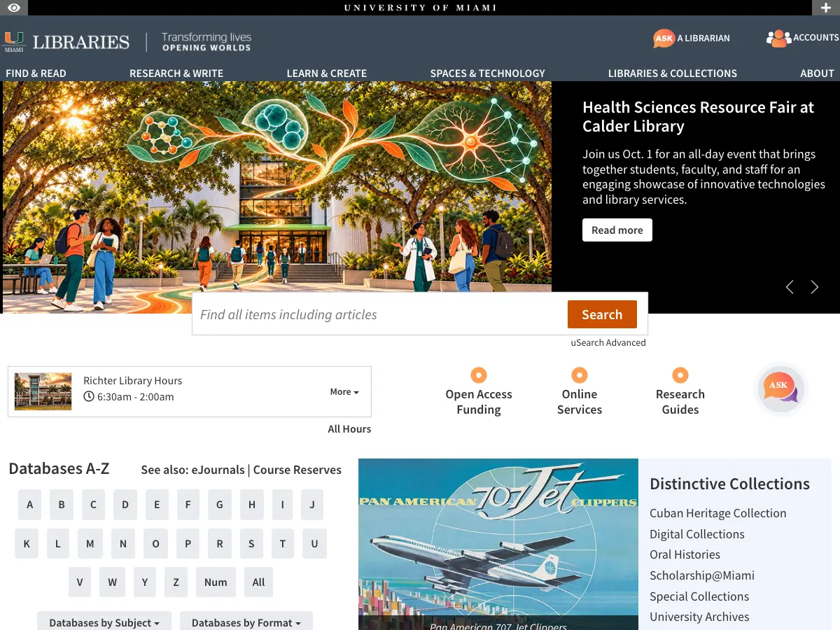The width and height of the screenshot is (840, 630).
Task: Open the Learn & Create menu
Action: coord(327,73)
